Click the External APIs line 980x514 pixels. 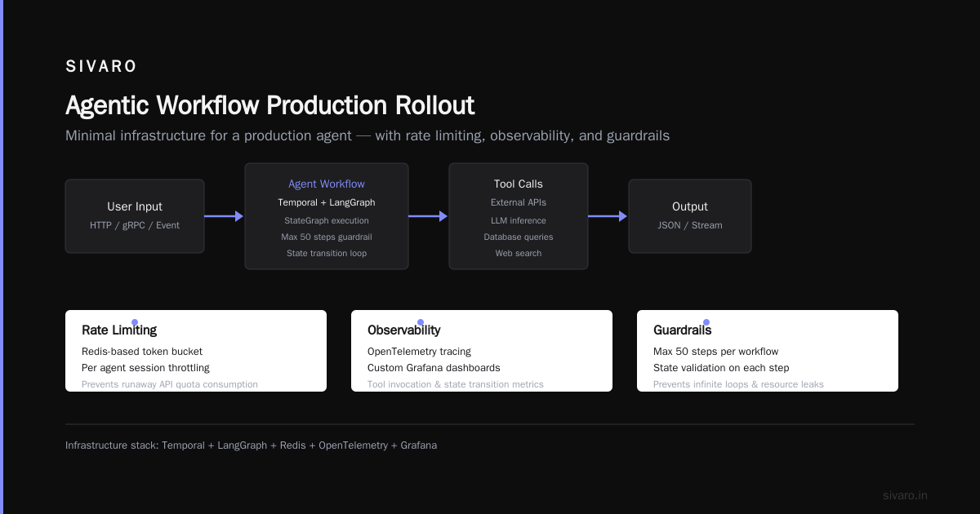[519, 202]
